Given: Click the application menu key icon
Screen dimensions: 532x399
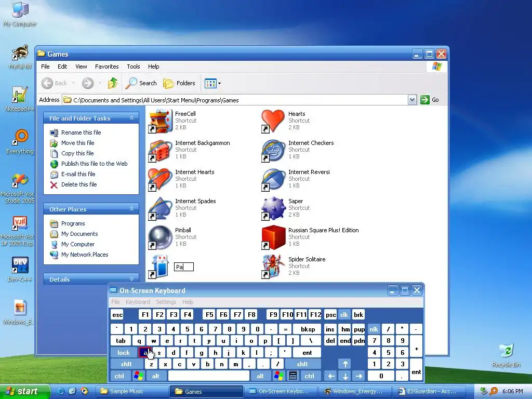Looking at the screenshot, I should click(x=293, y=376).
